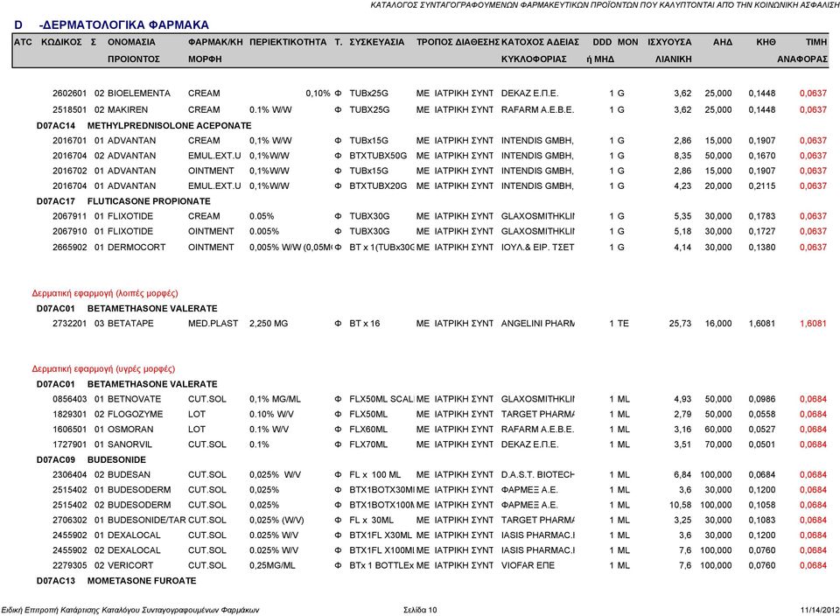Click product code 2732201

tap(70, 324)
